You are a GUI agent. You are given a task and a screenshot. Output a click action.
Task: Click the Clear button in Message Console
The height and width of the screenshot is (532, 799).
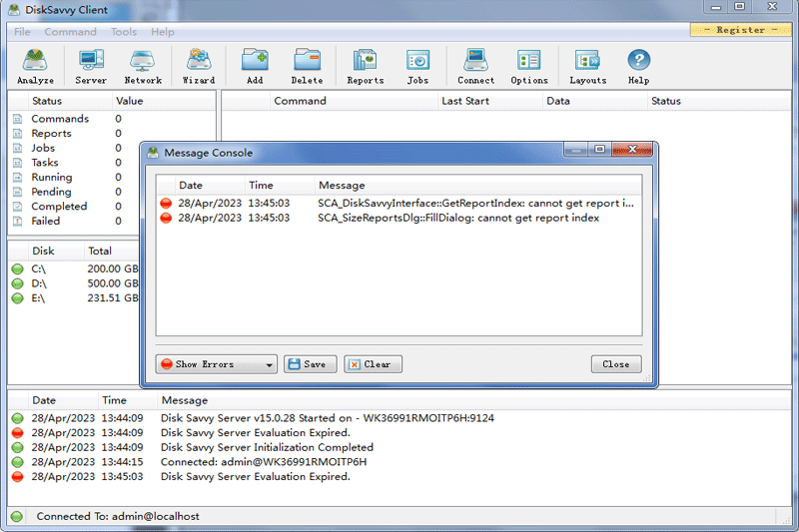tap(373, 364)
